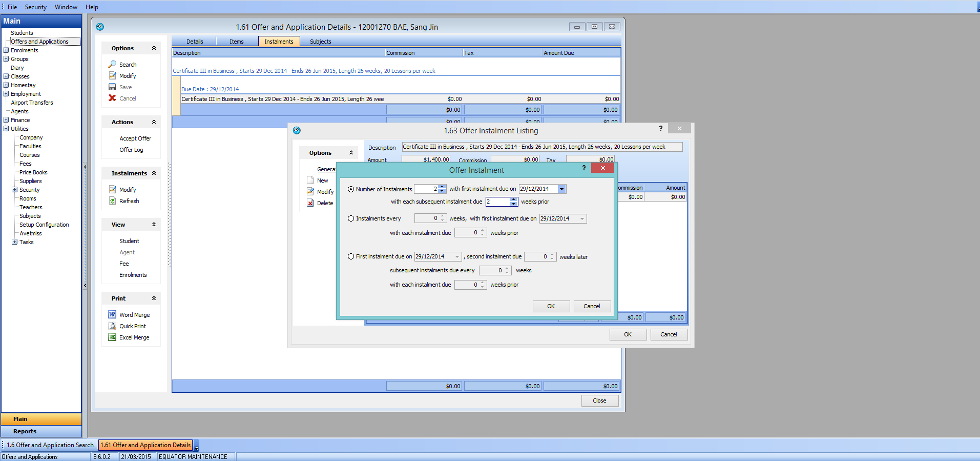
Task: Select the Instalments every weeks radio option
Action: pos(351,218)
